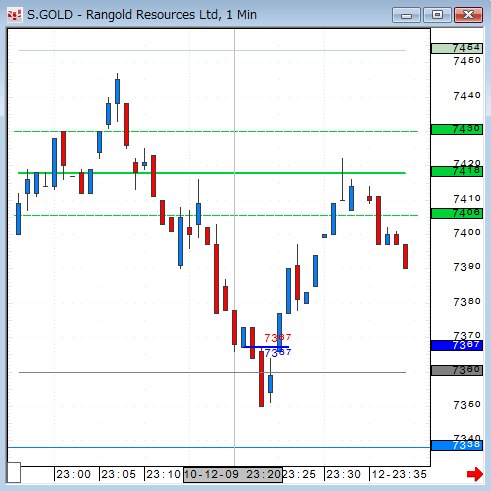Select the blue 7367 price label on axis
Image resolution: width=491 pixels, height=491 pixels.
pyautogui.click(x=457, y=345)
